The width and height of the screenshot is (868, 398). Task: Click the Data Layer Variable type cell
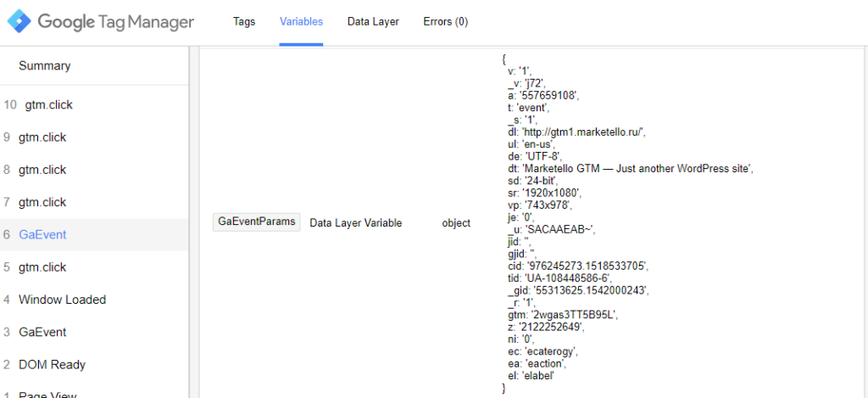355,223
